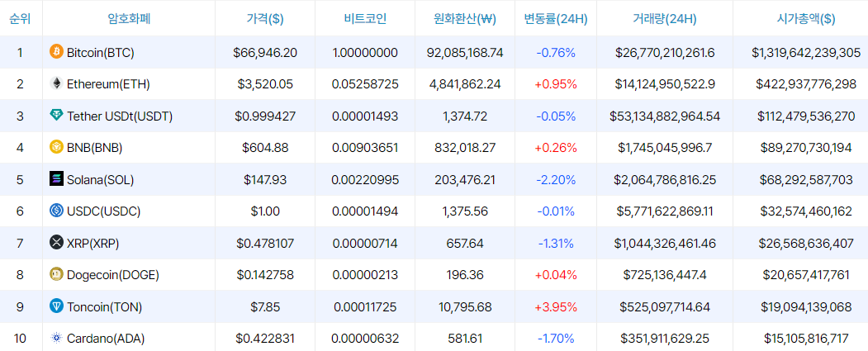Sort by 가격($) column header
Screen dimensions: 868x351
click(265, 19)
